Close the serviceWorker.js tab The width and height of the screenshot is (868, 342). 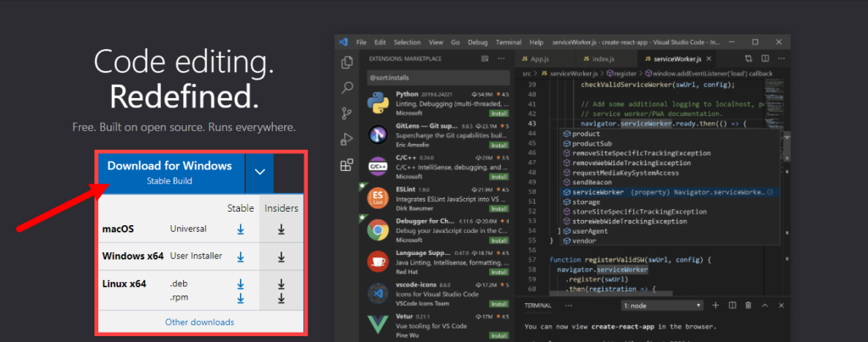point(709,58)
